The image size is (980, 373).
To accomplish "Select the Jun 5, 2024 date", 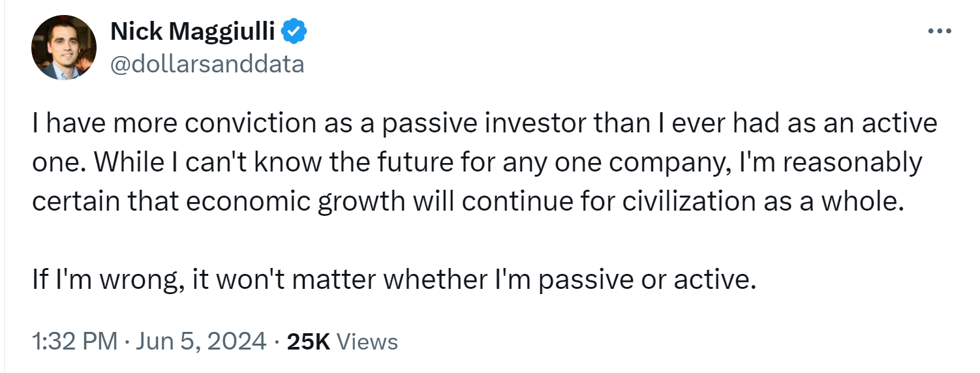I will [198, 341].
